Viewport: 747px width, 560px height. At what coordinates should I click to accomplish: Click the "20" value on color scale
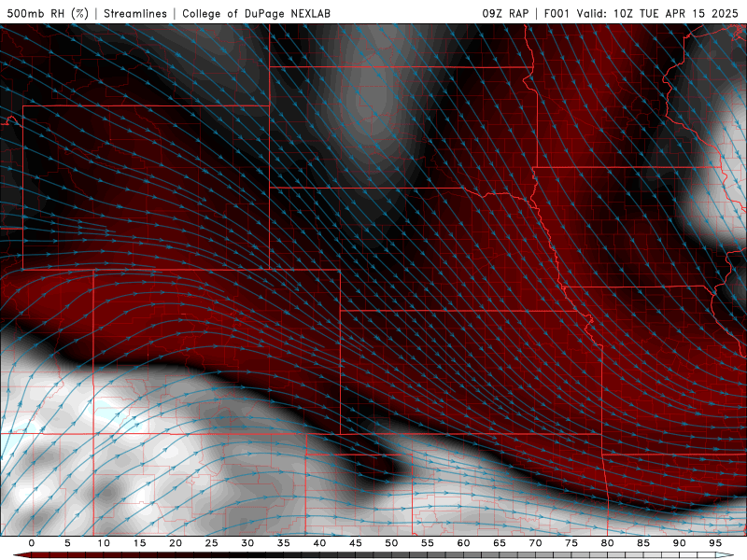pos(176,543)
